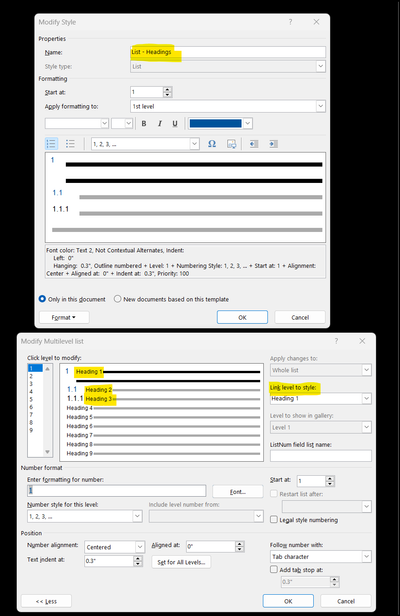
Task: Click Cancel in Modify Style dialog
Action: click(x=300, y=317)
